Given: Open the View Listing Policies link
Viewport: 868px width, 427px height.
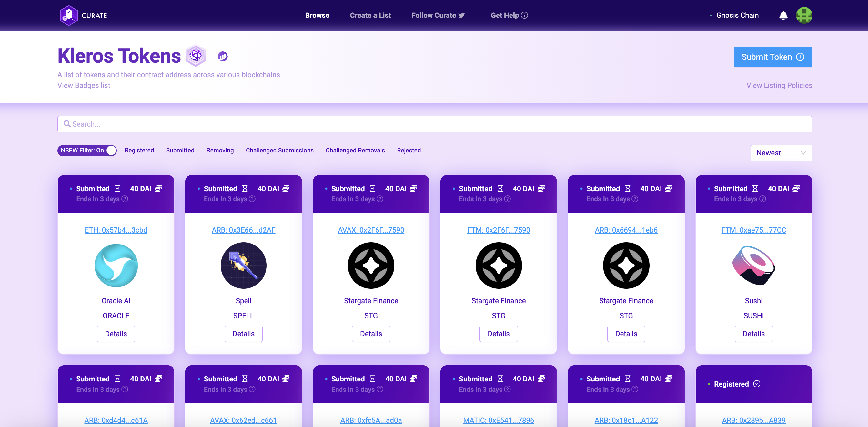Looking at the screenshot, I should 779,85.
